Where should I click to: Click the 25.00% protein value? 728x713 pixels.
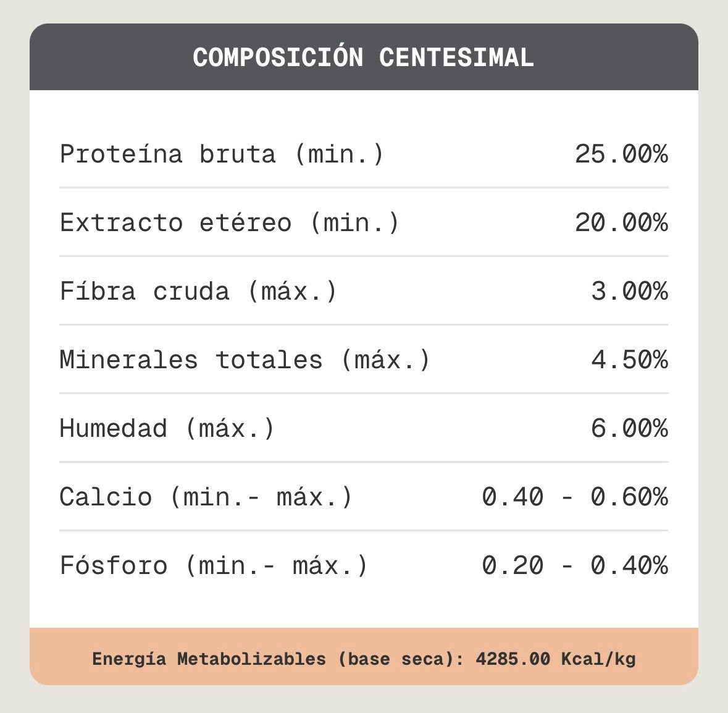pos(621,154)
